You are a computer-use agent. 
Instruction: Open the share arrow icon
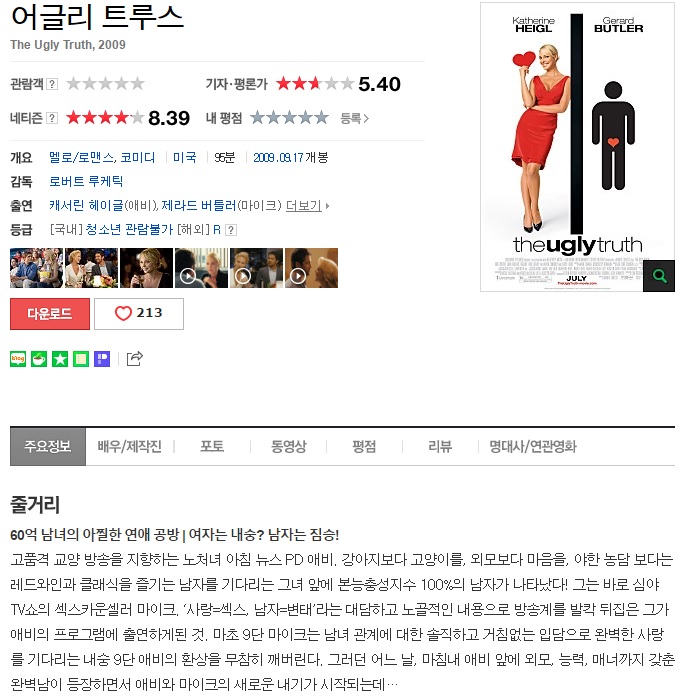[x=135, y=358]
